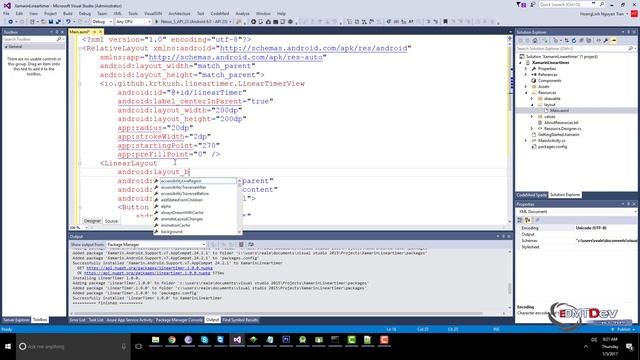Click Toolbox search magnifier icon

(59, 39)
